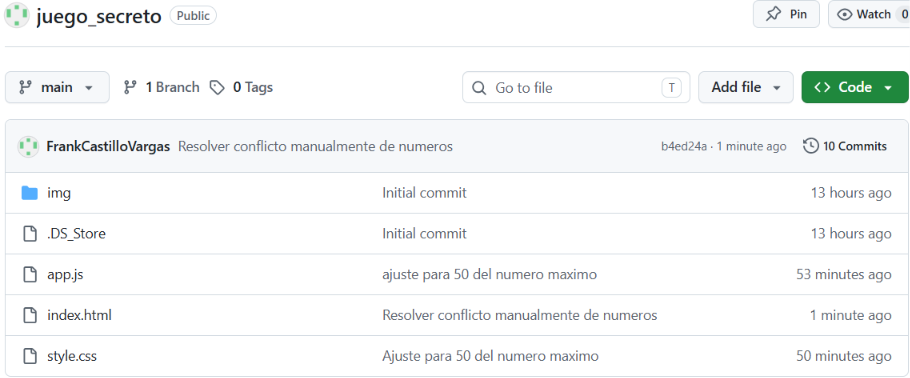The width and height of the screenshot is (910, 378).
Task: Click '13 hours ago' in img row
Action: tap(851, 193)
